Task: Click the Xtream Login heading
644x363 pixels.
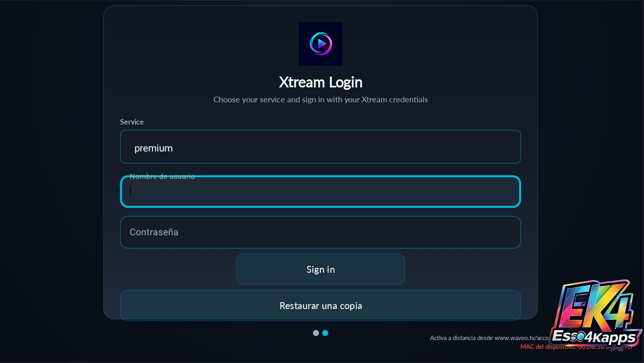Action: 321,82
